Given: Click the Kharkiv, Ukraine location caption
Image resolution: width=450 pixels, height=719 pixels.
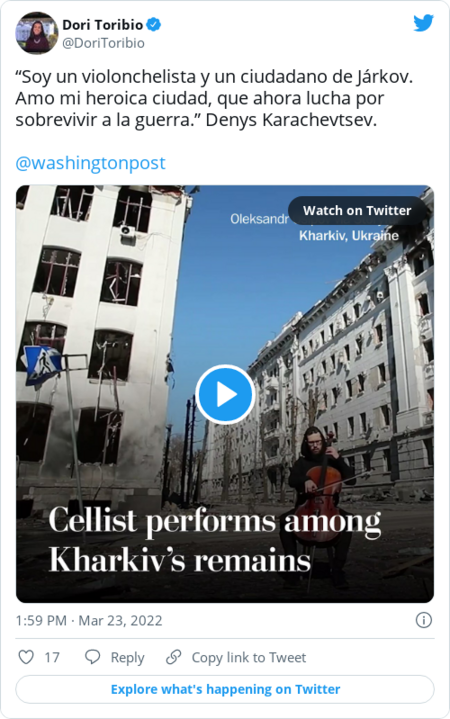Looking at the screenshot, I should (x=349, y=236).
